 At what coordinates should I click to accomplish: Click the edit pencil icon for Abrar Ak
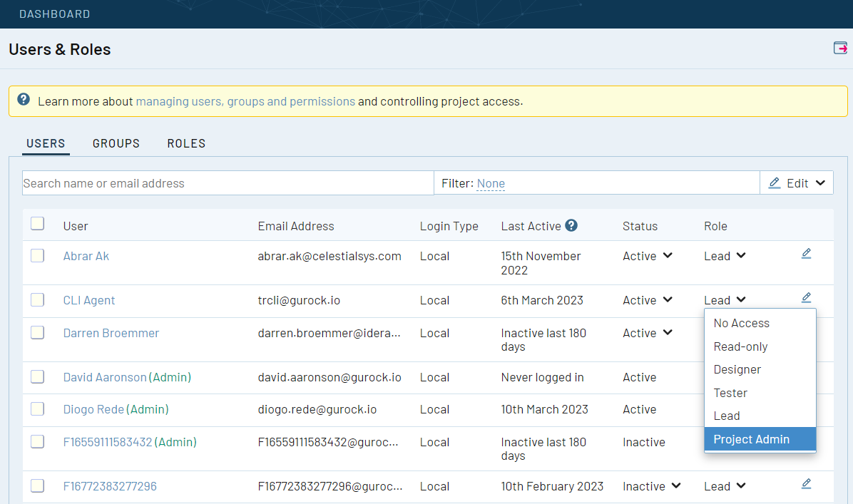pyautogui.click(x=806, y=254)
